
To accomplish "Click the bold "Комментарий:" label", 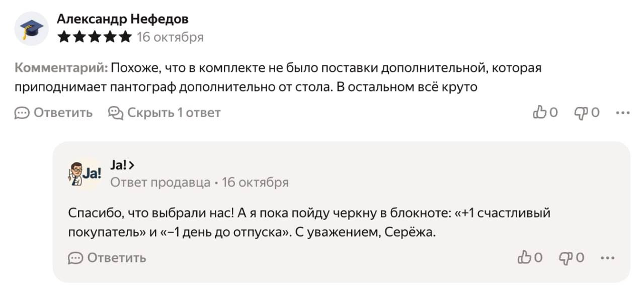I will (x=61, y=68).
